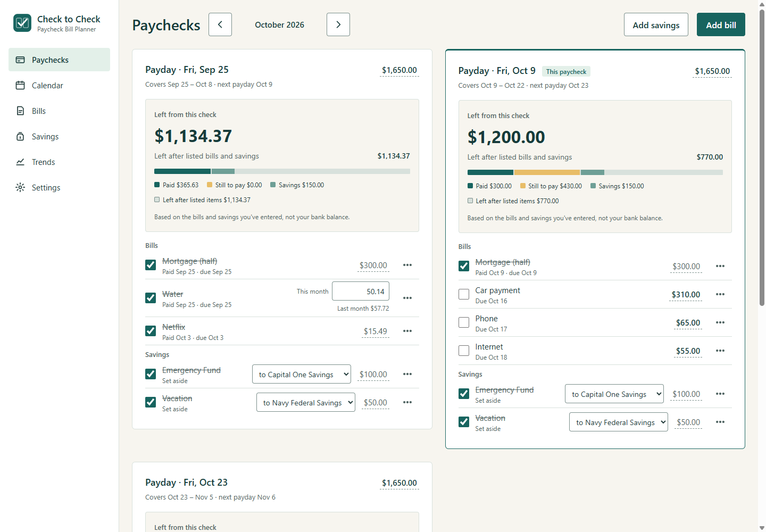Open more options for Oct 9 Vacation savings
The height and width of the screenshot is (532, 766).
coord(720,422)
